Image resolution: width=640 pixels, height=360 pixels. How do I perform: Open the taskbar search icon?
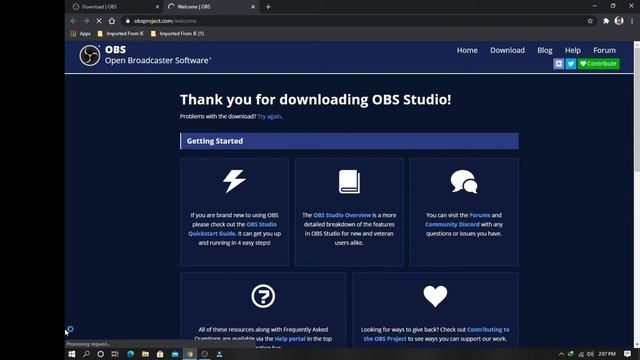coord(86,354)
